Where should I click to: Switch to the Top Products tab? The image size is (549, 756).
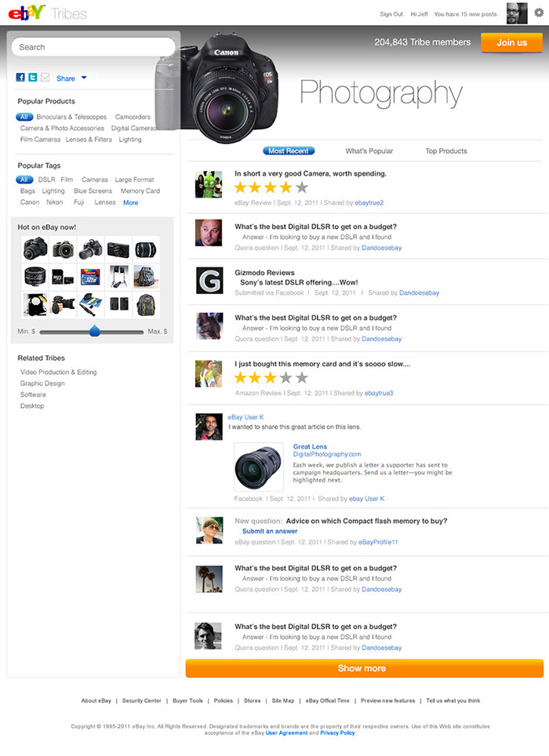(x=446, y=151)
